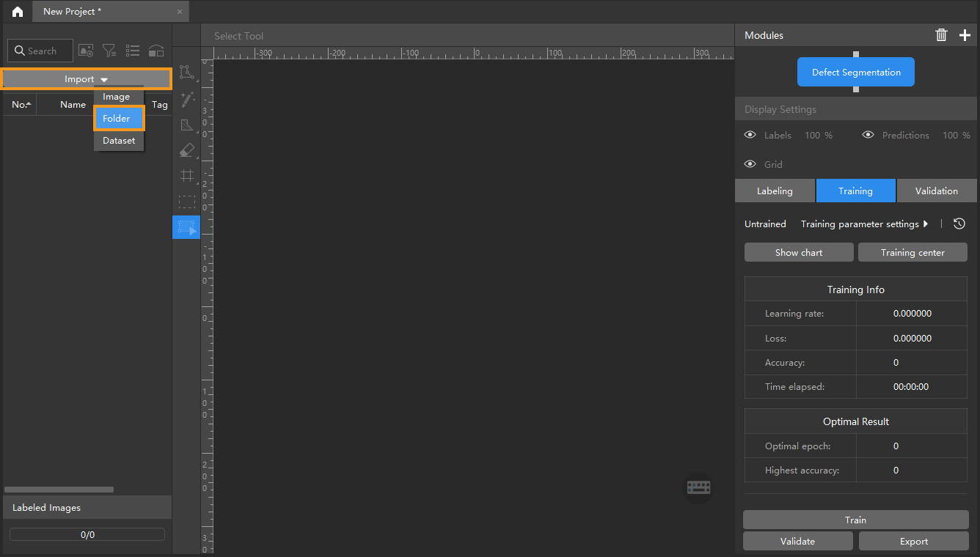Screen dimensions: 980x557
Task: Switch to the Labeling tab
Action: click(775, 191)
